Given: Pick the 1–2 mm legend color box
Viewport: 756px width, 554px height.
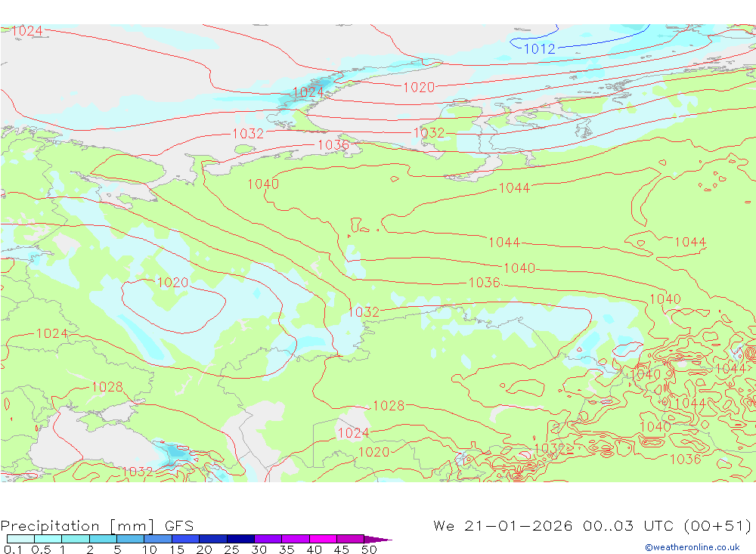Looking at the screenshot, I should (x=76, y=539).
